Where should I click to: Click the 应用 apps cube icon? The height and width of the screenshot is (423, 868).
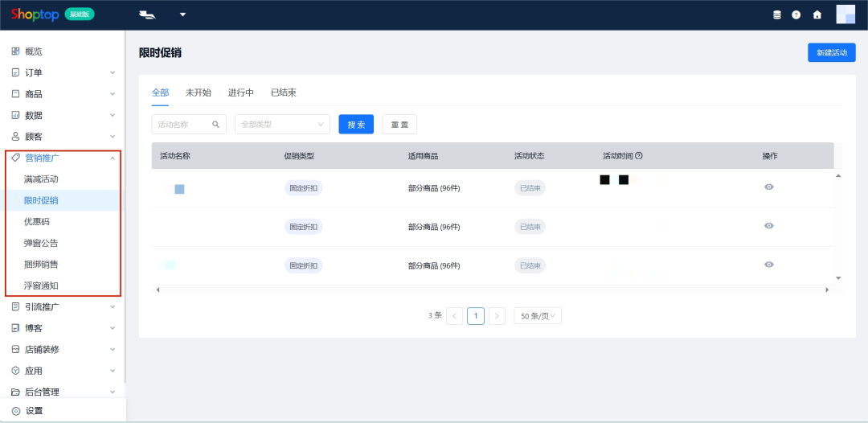[x=15, y=371]
